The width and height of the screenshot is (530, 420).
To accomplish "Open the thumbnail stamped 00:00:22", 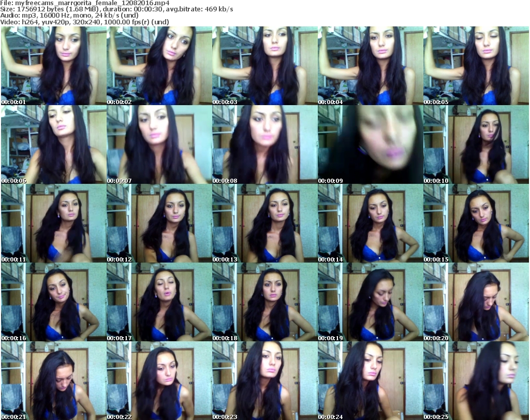I will tap(159, 381).
